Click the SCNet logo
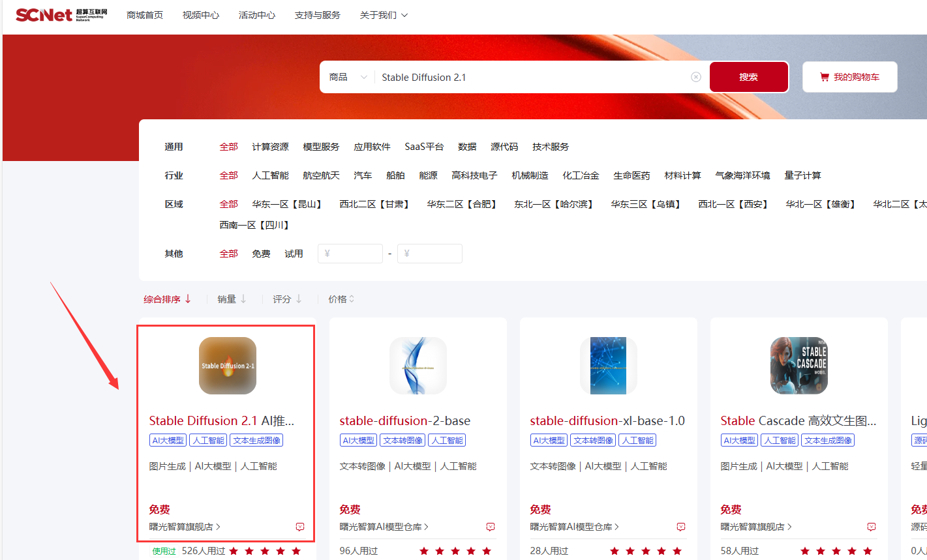 [61, 15]
